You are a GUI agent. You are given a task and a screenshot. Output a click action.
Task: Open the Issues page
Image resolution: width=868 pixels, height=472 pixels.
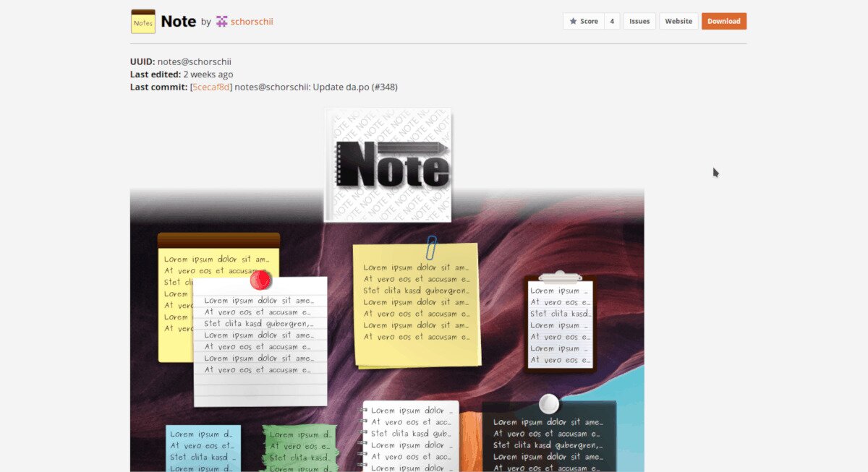click(x=639, y=21)
